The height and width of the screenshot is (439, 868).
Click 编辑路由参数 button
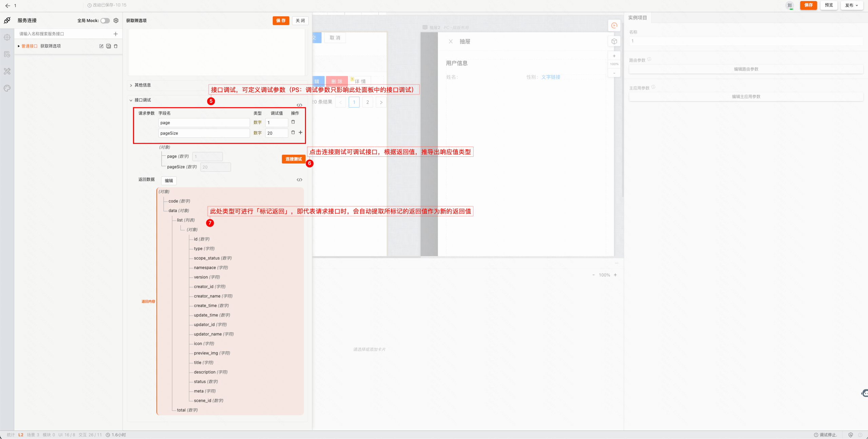746,69
